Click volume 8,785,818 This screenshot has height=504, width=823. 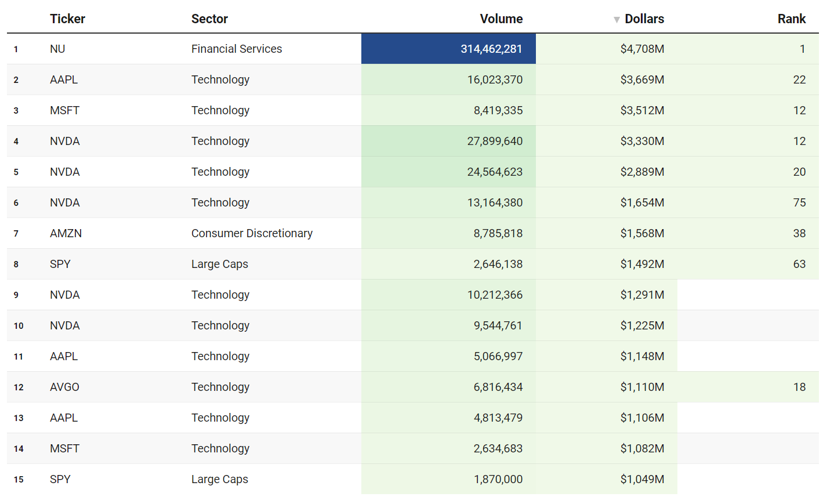(498, 234)
